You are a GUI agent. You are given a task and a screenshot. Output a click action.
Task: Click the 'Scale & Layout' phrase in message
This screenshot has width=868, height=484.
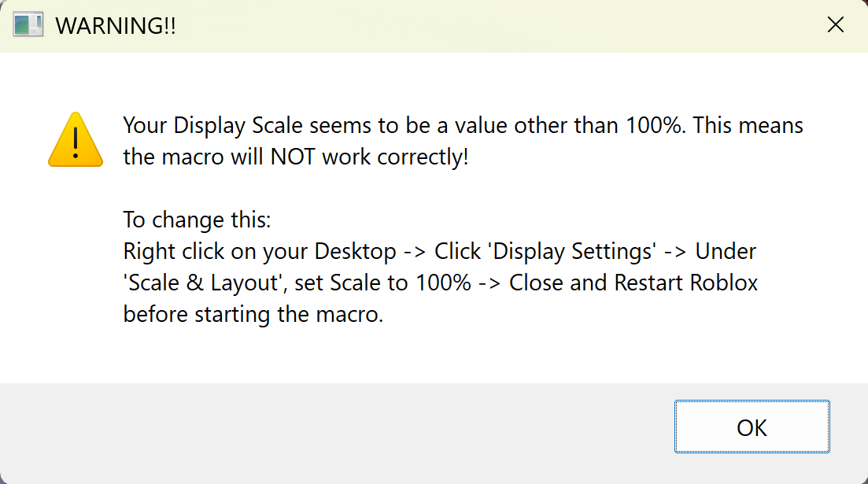201,283
